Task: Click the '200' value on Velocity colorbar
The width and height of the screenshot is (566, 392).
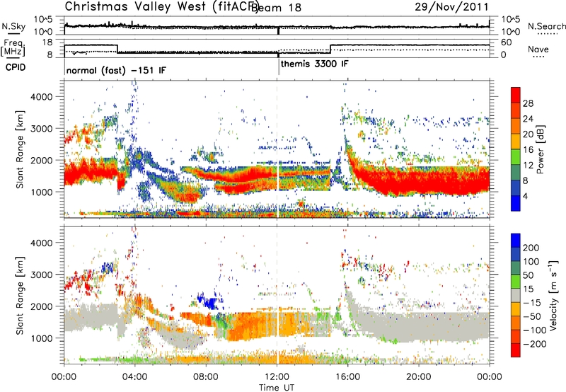Action: [531, 248]
